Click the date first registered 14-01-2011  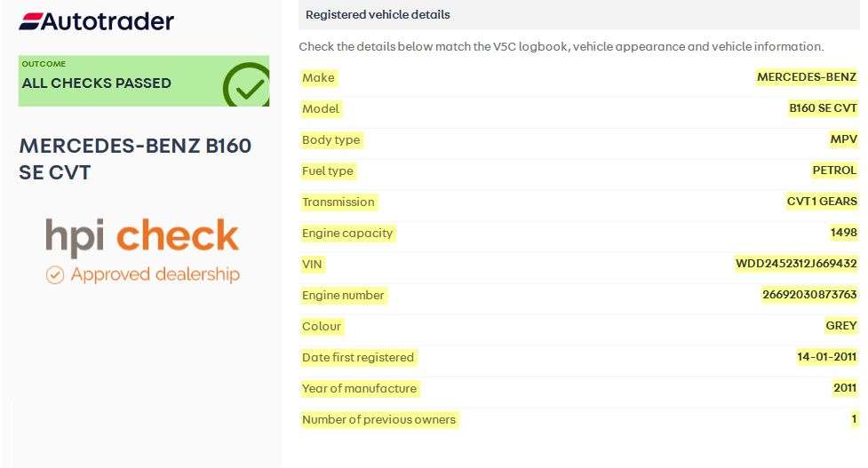click(826, 357)
